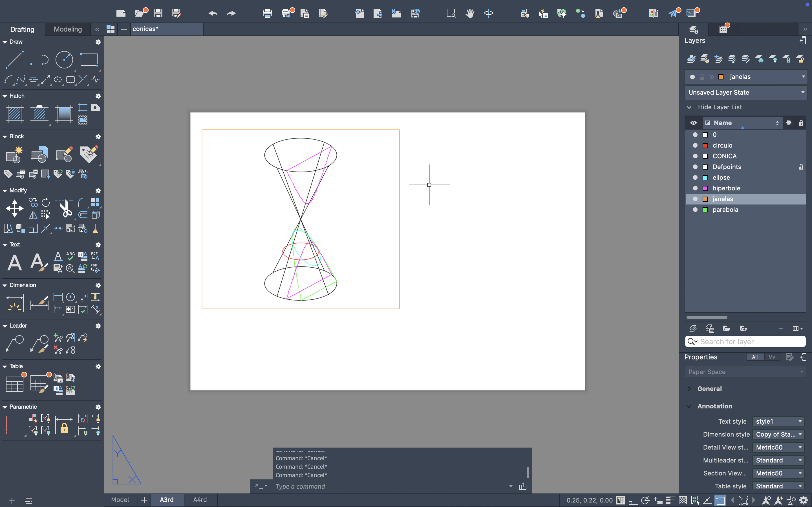Image resolution: width=812 pixels, height=507 pixels.
Task: Toggle visibility of the hiperbole layer
Action: click(695, 188)
